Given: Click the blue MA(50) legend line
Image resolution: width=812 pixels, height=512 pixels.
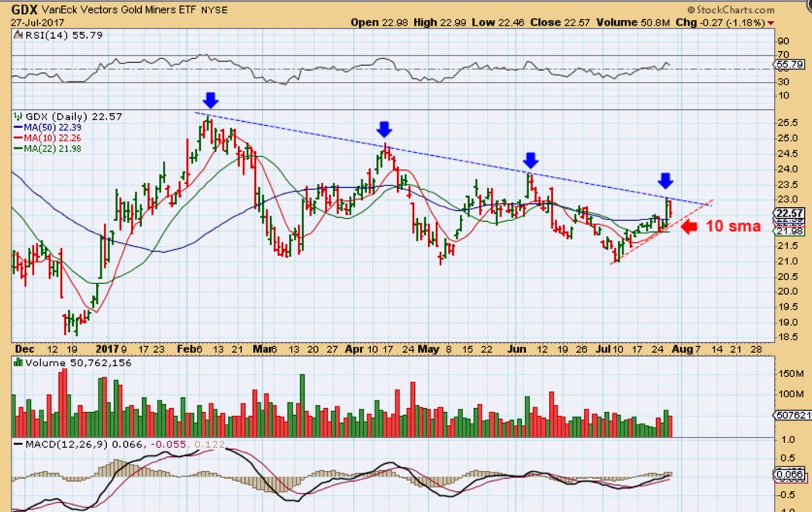Looking at the screenshot, I should tap(18, 127).
